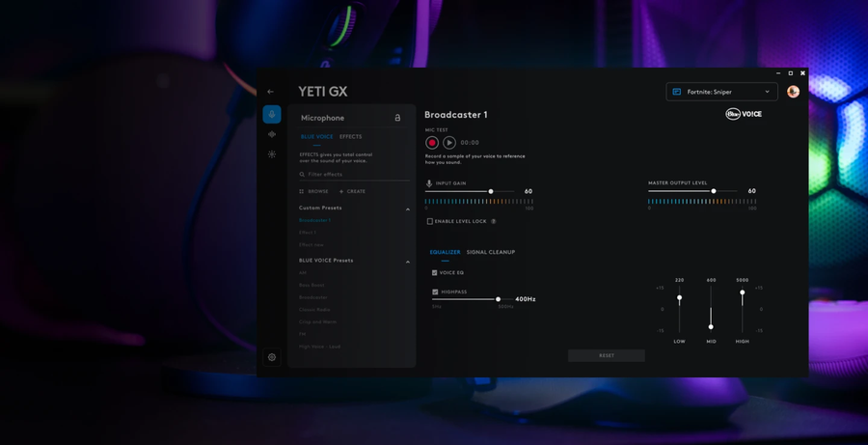Image resolution: width=868 pixels, height=445 pixels.
Task: Toggle the Highpass checkbox
Action: (x=435, y=292)
